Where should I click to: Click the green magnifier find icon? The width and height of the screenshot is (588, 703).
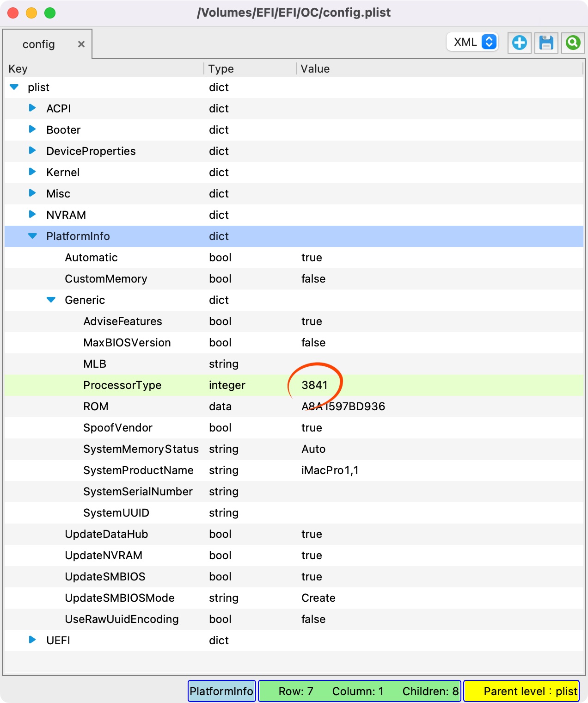click(x=573, y=43)
